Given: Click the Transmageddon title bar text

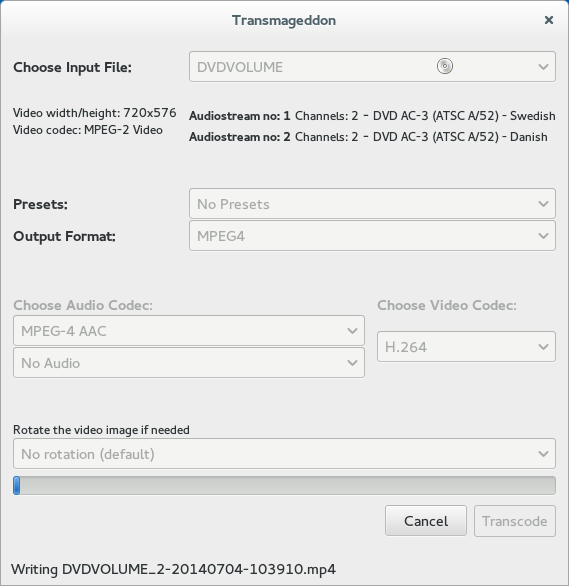Looking at the screenshot, I should click(284, 20).
